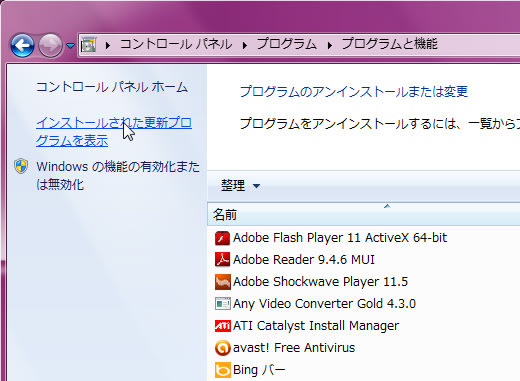
Task: Open コントロール パネル ホーム link
Action: point(112,87)
